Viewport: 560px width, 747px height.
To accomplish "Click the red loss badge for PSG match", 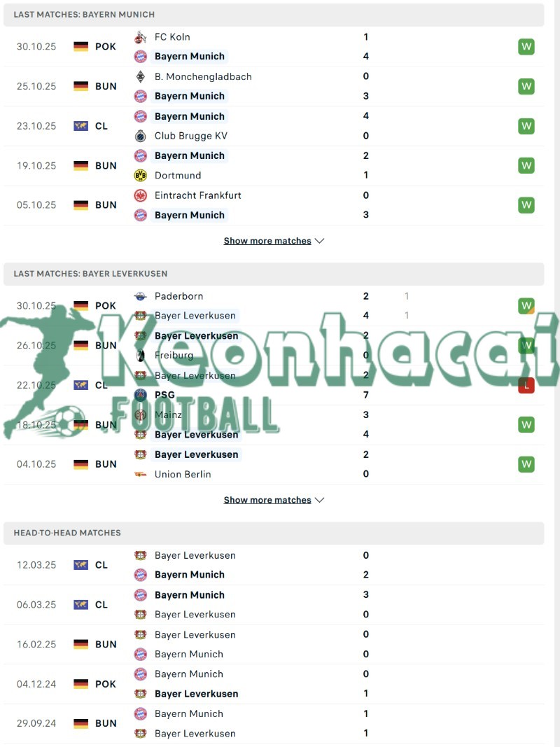I will point(526,385).
